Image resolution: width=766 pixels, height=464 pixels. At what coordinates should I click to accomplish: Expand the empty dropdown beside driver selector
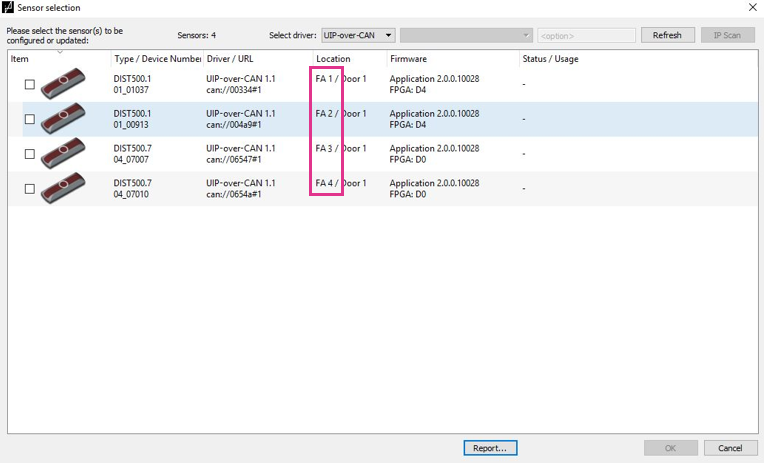click(x=466, y=35)
